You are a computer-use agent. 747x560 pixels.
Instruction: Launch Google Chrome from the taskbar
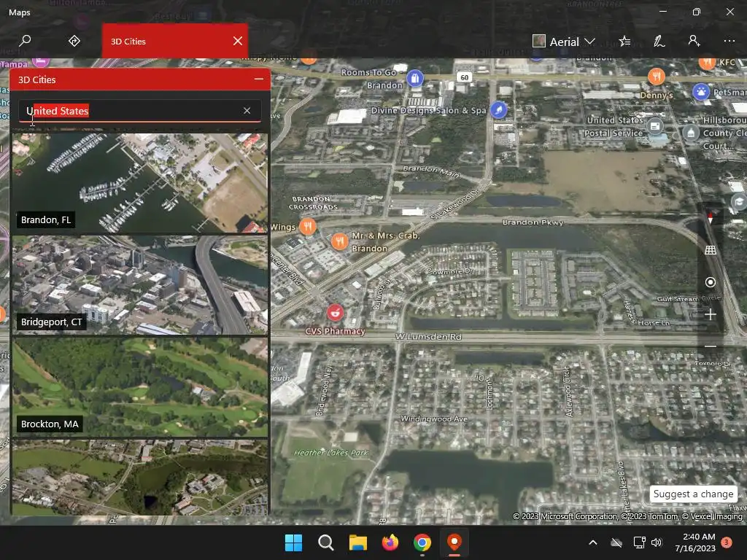pos(422,542)
